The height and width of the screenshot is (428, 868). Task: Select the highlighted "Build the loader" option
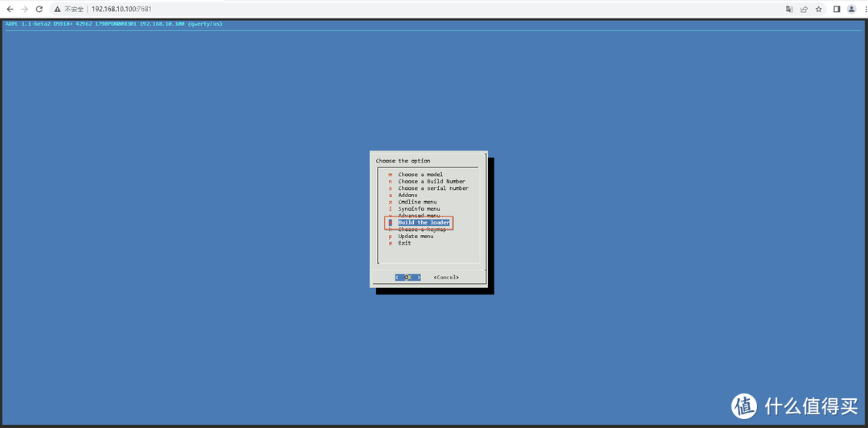(x=424, y=223)
